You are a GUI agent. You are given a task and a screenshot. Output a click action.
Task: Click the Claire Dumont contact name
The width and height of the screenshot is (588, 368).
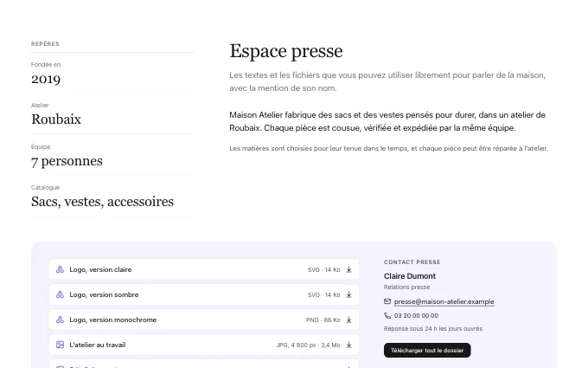point(410,276)
